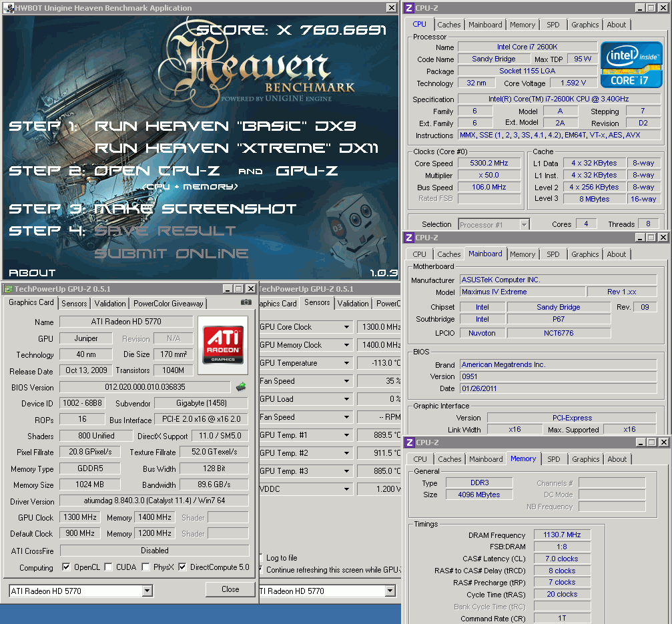This screenshot has height=624, width=672.
Task: Open the Validation tab in left GPU-Z window
Action: (x=110, y=304)
